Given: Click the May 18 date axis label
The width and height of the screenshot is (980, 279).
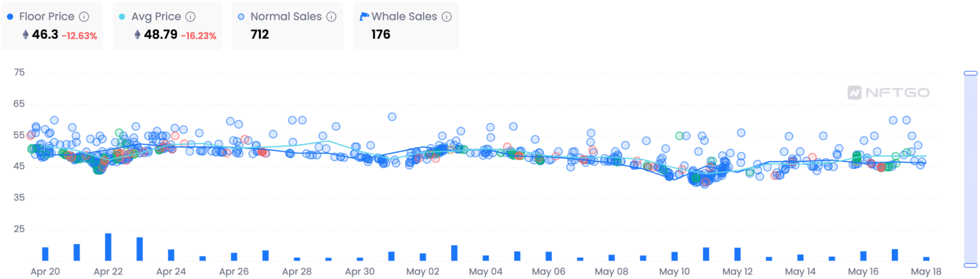Looking at the screenshot, I should [926, 271].
